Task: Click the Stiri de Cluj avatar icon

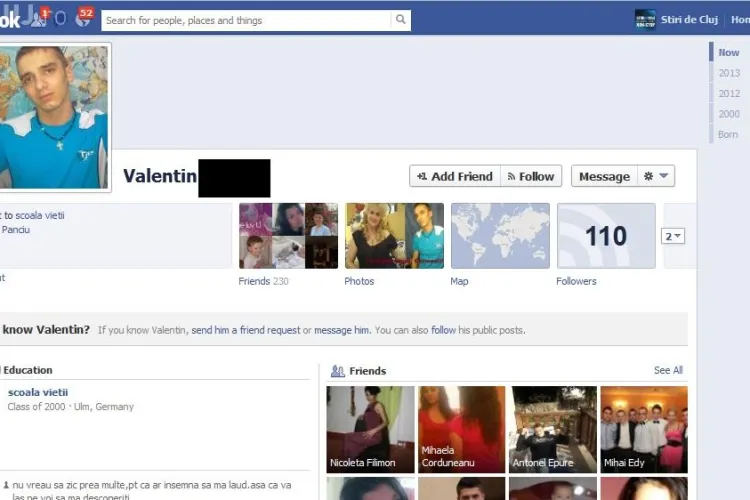Action: [645, 19]
